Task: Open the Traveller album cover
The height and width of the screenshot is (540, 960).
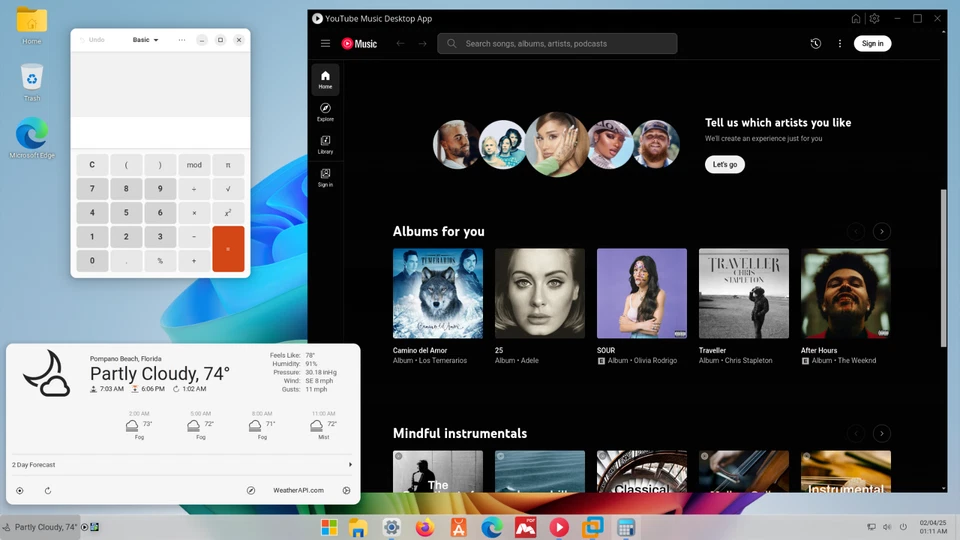Action: pos(744,293)
